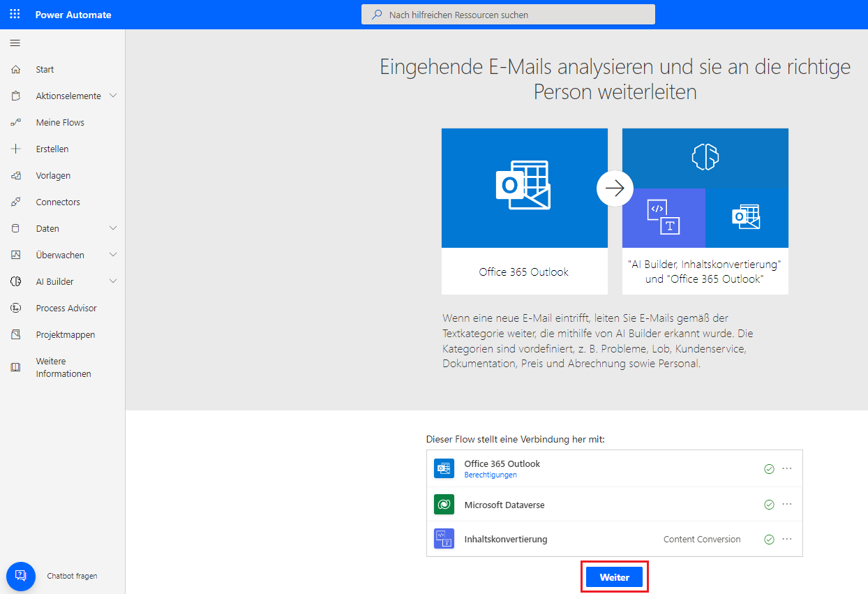868x594 pixels.
Task: Expand the Überwachen chevron
Action: (113, 255)
